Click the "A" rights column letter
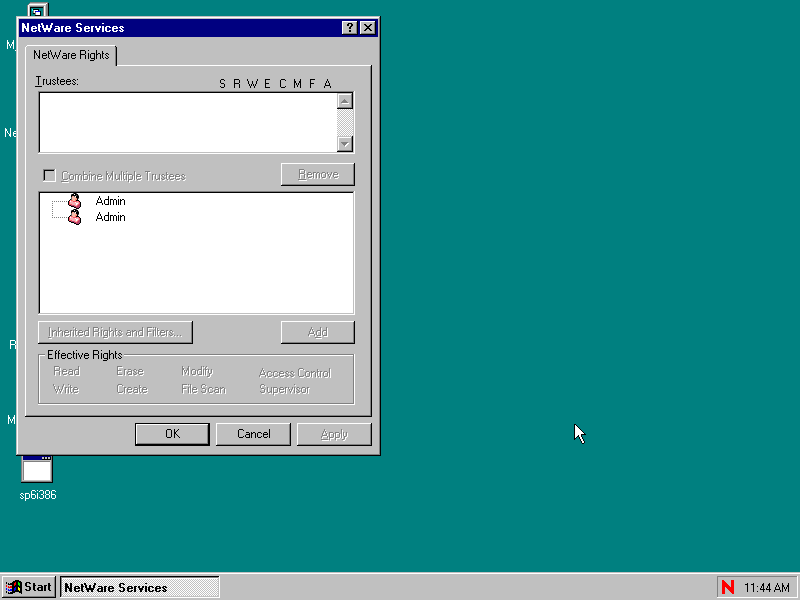The height and width of the screenshot is (600, 800). point(328,84)
